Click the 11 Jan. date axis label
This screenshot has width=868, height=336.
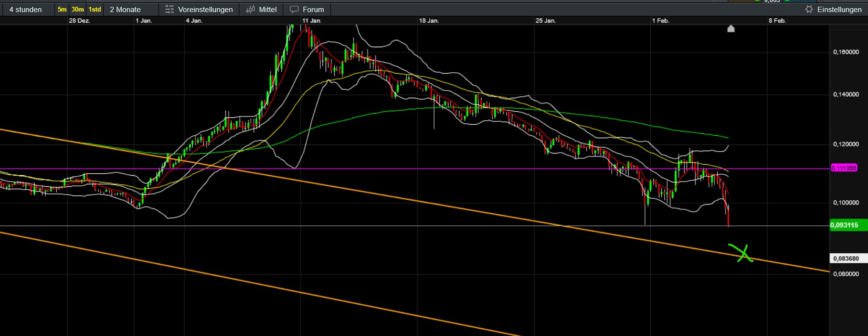312,21
